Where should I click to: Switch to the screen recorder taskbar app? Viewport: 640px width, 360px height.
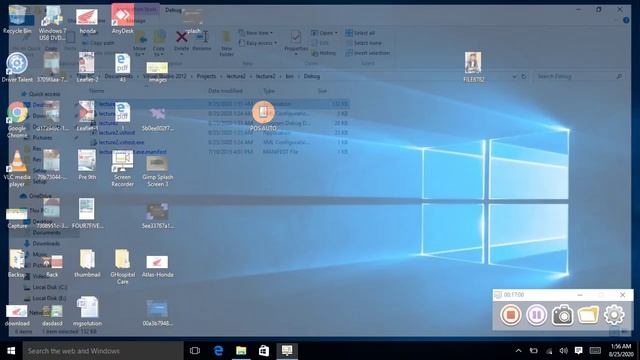click(287, 351)
